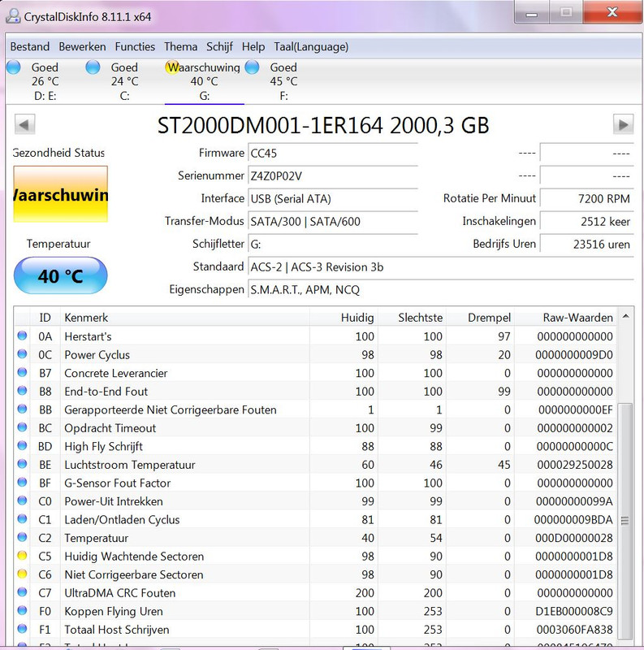Click status icon of Totaal Host Schrijven row
The height and width of the screenshot is (650, 644).
(23, 628)
